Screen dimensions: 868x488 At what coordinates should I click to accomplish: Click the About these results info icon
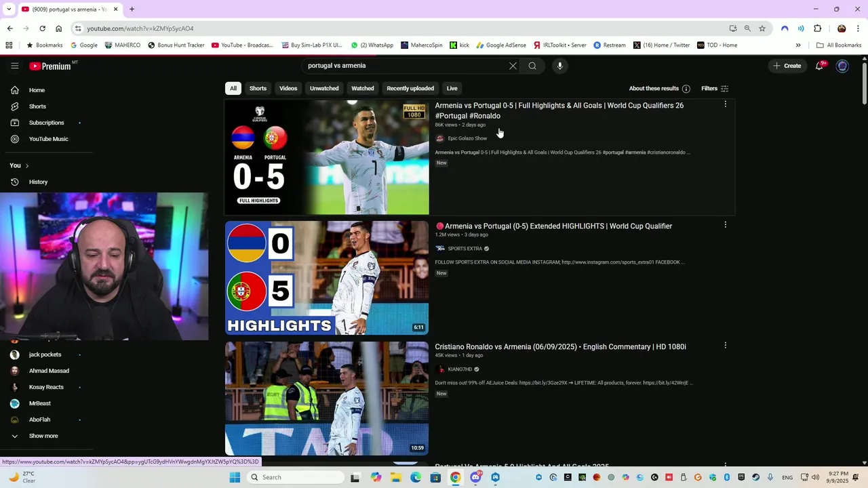pos(686,88)
